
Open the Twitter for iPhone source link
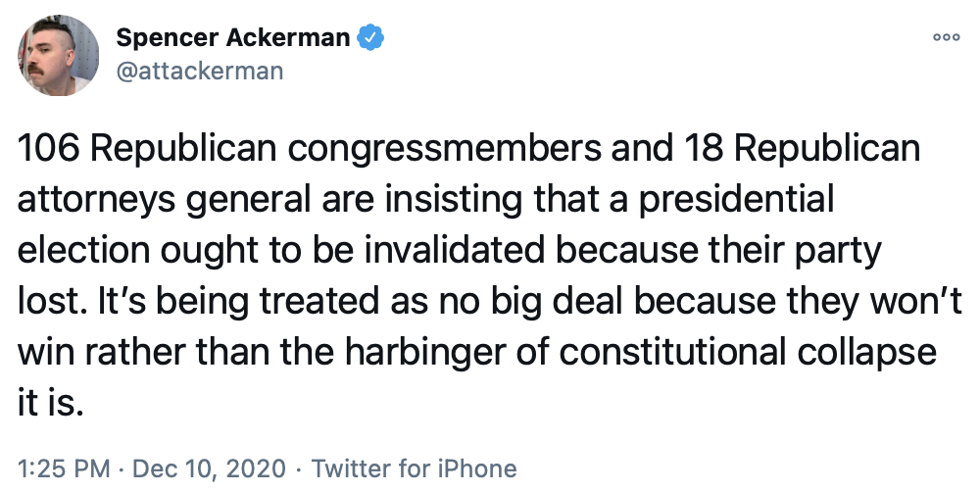[415, 468]
